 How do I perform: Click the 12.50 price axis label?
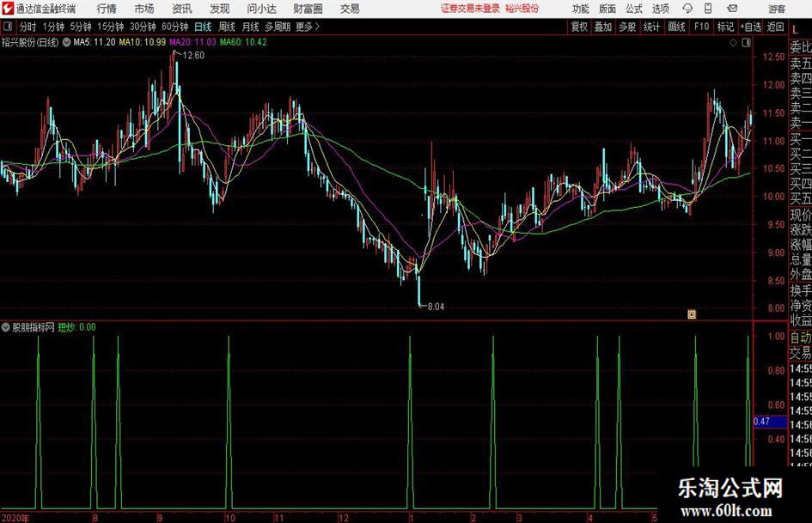[x=773, y=57]
